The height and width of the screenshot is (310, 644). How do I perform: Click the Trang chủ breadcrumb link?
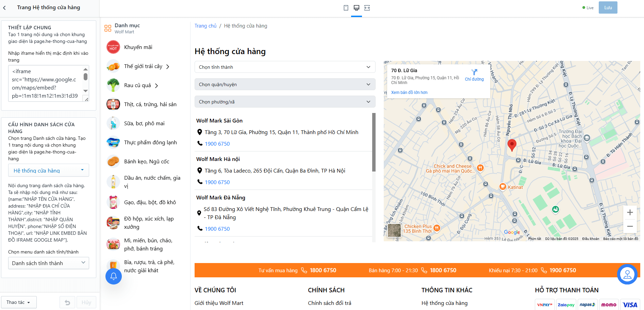(x=205, y=26)
